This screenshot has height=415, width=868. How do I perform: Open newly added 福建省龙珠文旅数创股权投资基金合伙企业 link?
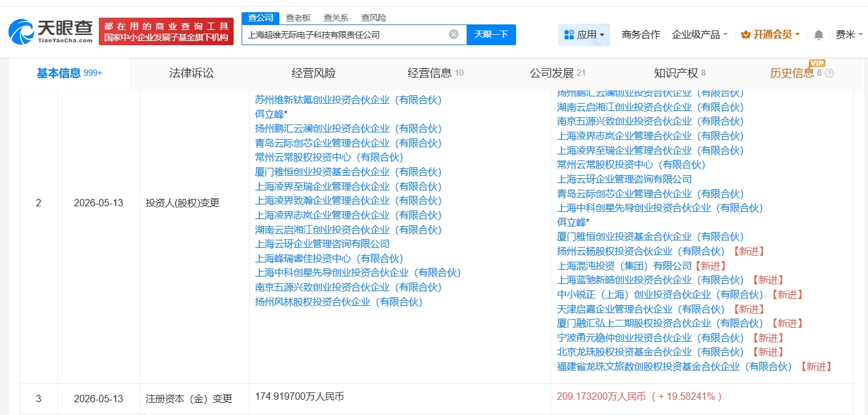coord(674,366)
